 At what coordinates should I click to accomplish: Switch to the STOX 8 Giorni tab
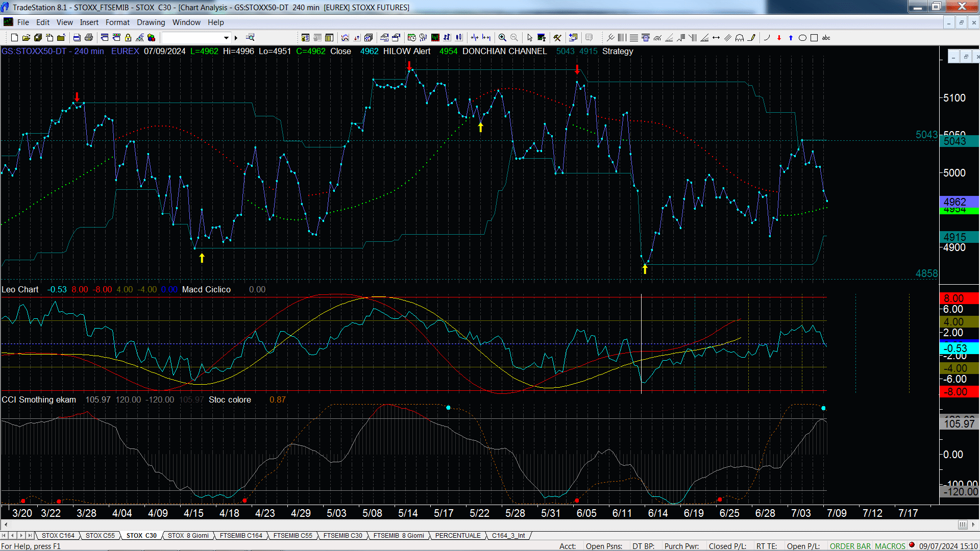[x=188, y=535]
